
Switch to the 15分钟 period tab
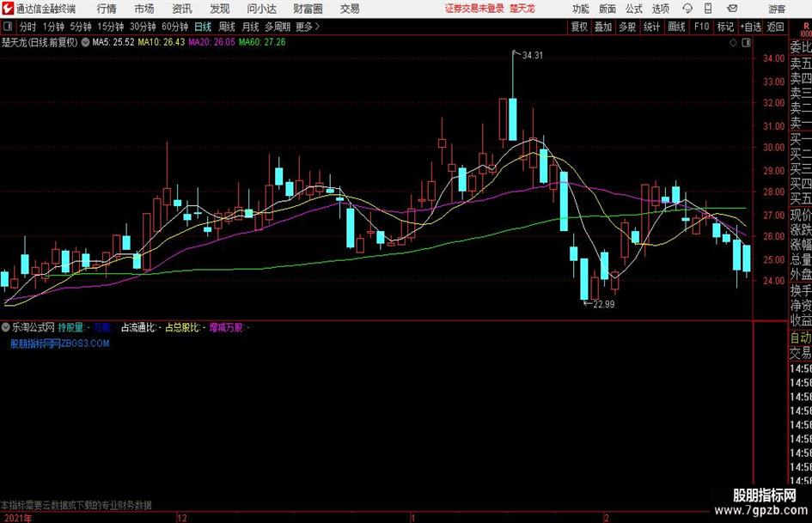(x=110, y=27)
